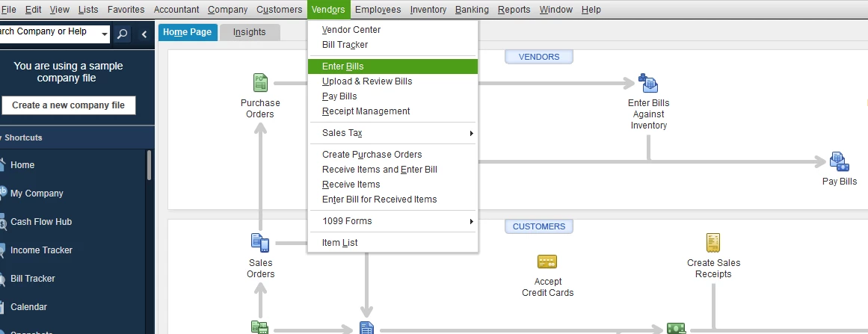Open the Create Sales Receipts icon

tap(713, 242)
